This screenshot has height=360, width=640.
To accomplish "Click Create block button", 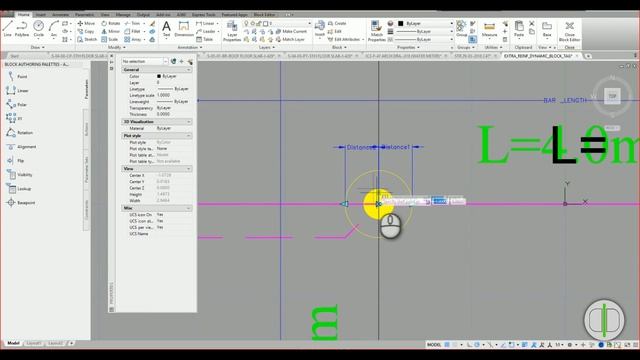I will [337, 23].
